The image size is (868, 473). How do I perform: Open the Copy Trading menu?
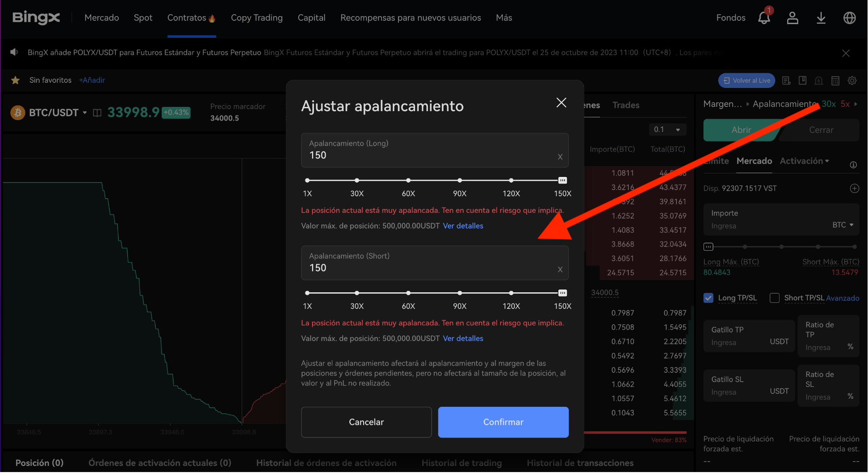[x=257, y=18]
